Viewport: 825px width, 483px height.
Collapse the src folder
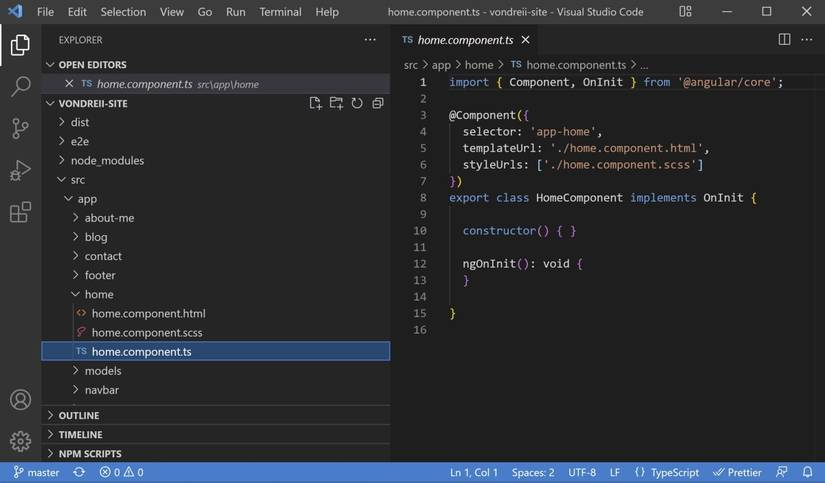point(216,179)
